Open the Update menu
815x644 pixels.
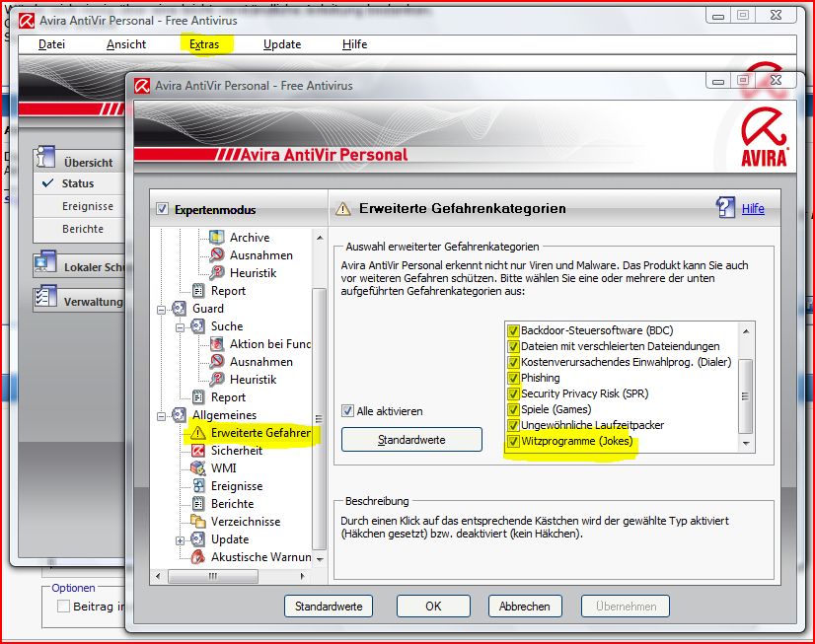click(282, 44)
